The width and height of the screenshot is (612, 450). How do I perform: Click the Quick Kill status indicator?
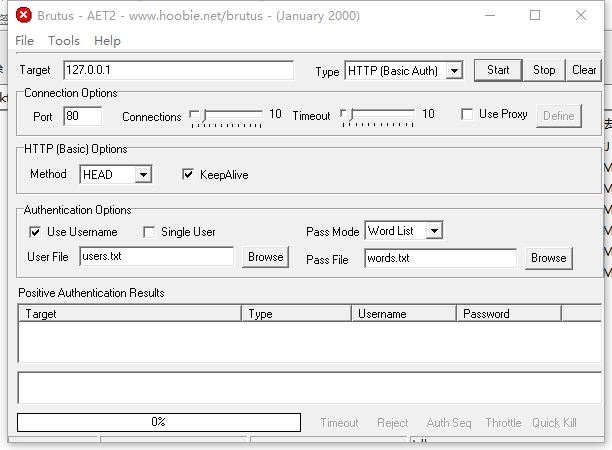click(554, 423)
